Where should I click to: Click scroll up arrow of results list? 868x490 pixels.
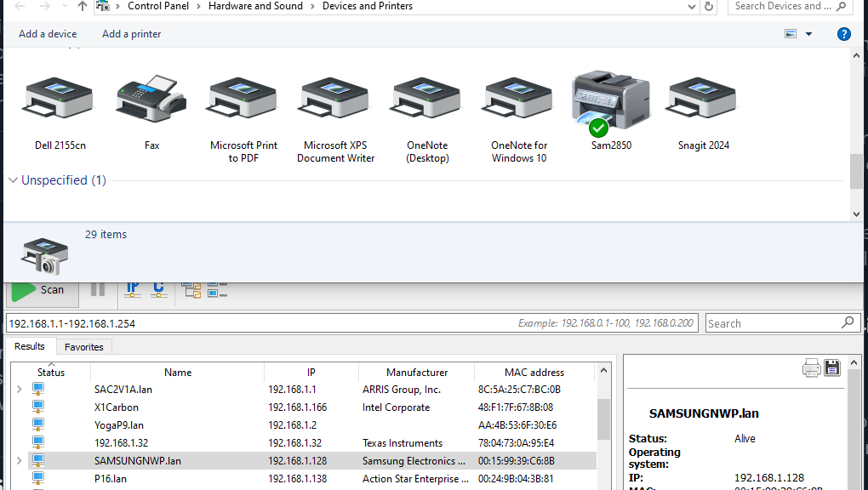[603, 370]
